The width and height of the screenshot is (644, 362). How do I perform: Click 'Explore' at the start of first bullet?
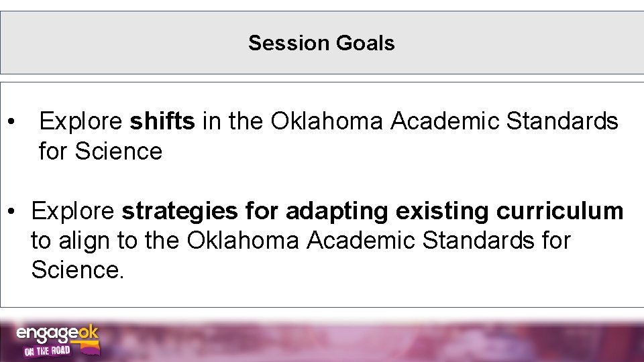coord(80,121)
